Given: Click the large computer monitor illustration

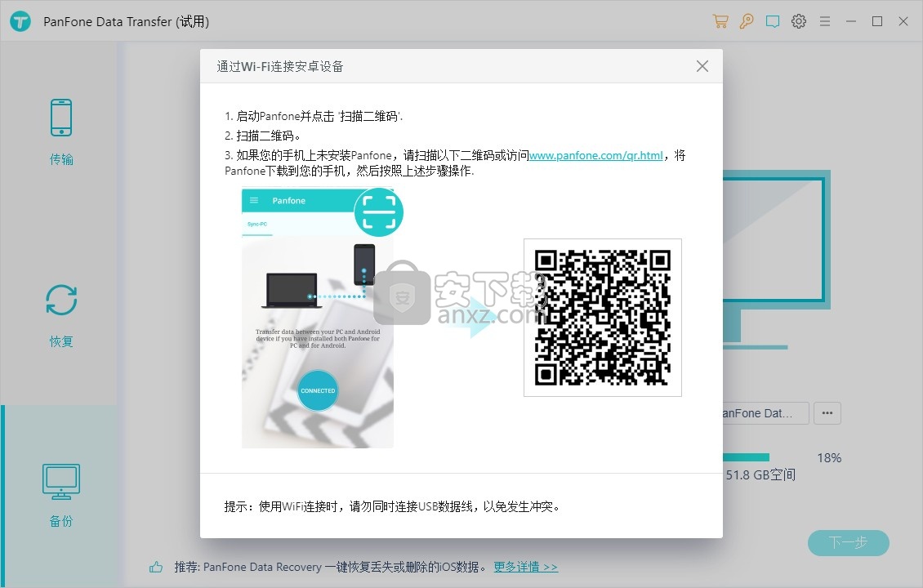Looking at the screenshot, I should pyautogui.click(x=777, y=259).
